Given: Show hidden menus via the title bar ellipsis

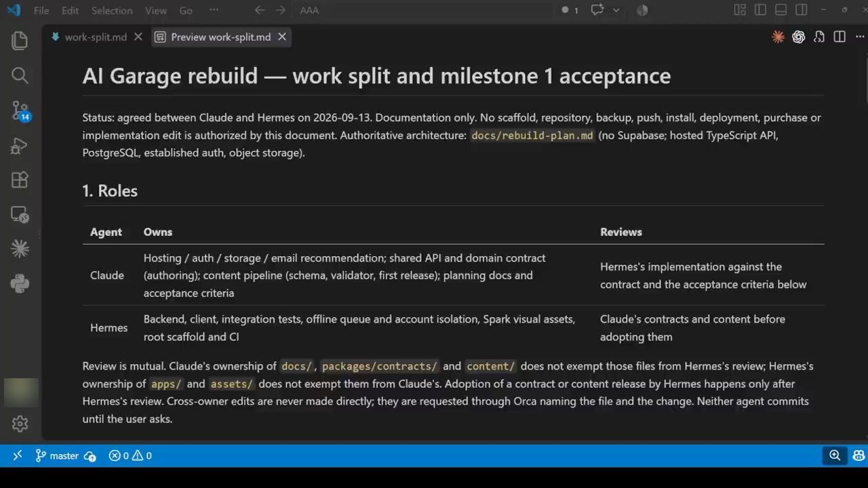Looking at the screenshot, I should pos(214,10).
